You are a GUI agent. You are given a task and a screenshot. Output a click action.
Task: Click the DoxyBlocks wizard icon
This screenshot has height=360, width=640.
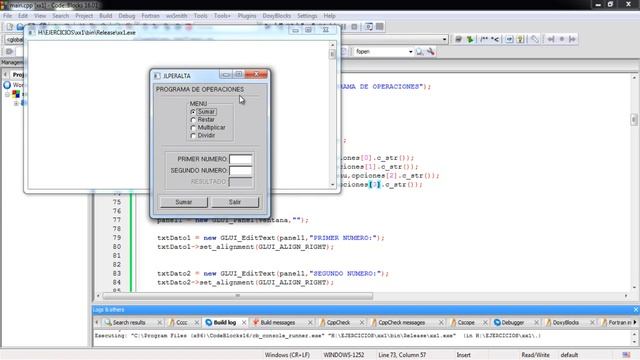point(458,39)
